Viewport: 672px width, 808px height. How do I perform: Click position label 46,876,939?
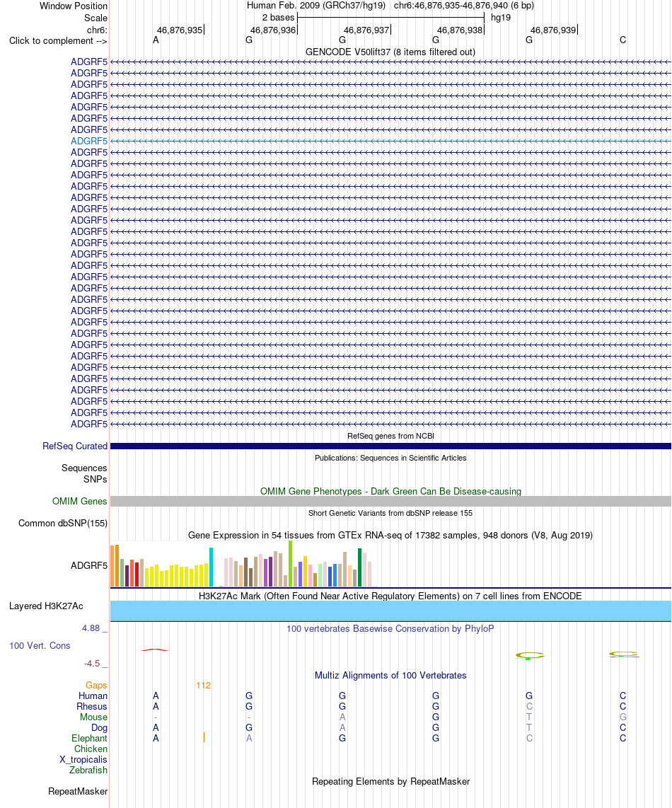[553, 30]
